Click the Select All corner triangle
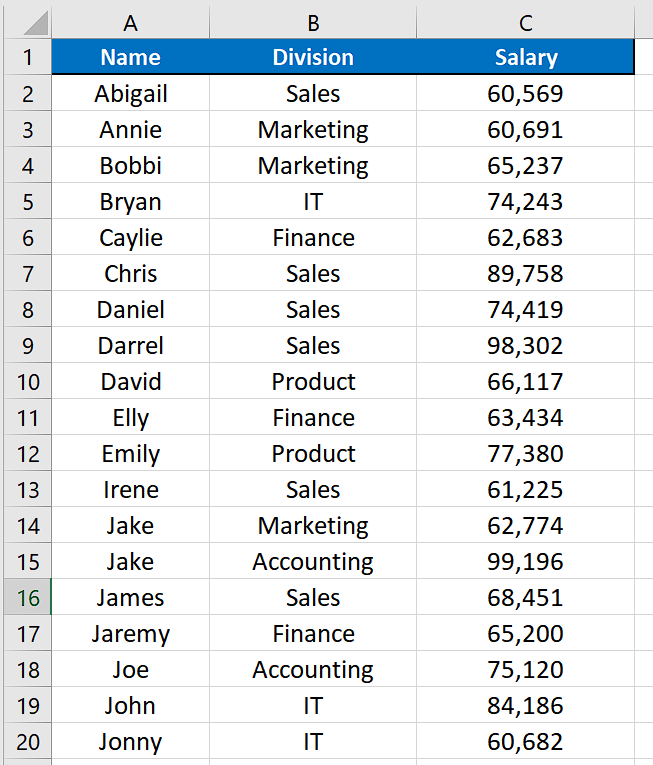The height and width of the screenshot is (765, 653). point(35,23)
